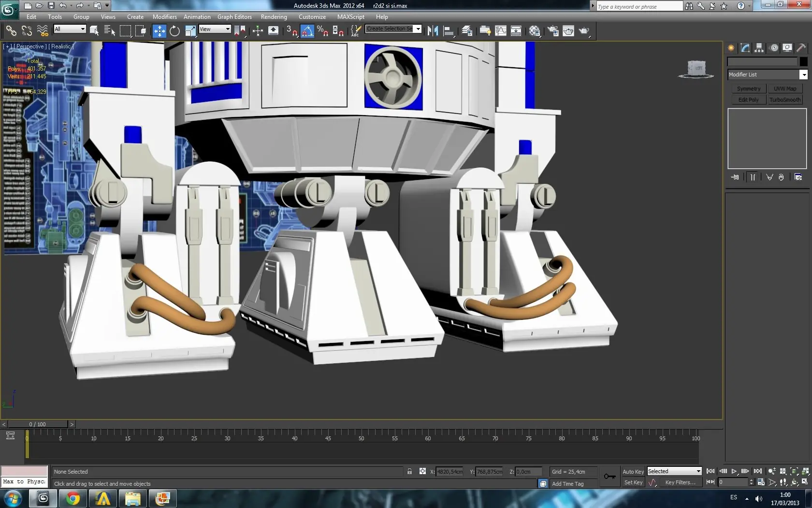The width and height of the screenshot is (812, 508).
Task: Open the Undo history dropdown arrow
Action: click(x=71, y=6)
